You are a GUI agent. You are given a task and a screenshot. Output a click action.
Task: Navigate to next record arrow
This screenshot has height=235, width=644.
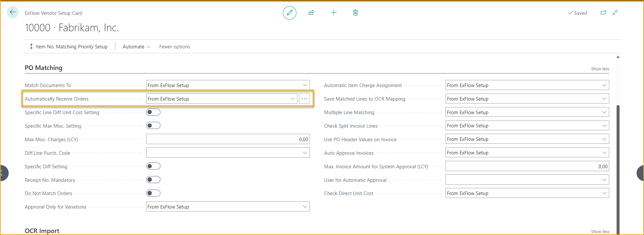tap(640, 173)
